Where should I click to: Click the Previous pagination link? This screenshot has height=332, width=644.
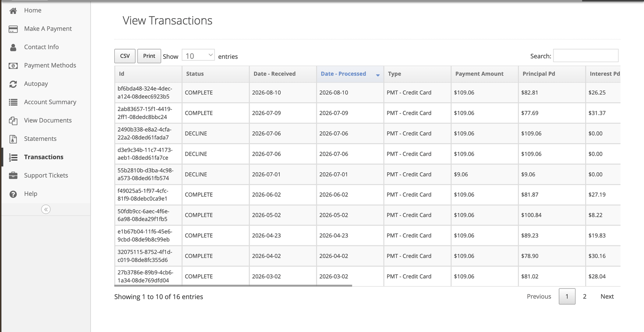[539, 297]
